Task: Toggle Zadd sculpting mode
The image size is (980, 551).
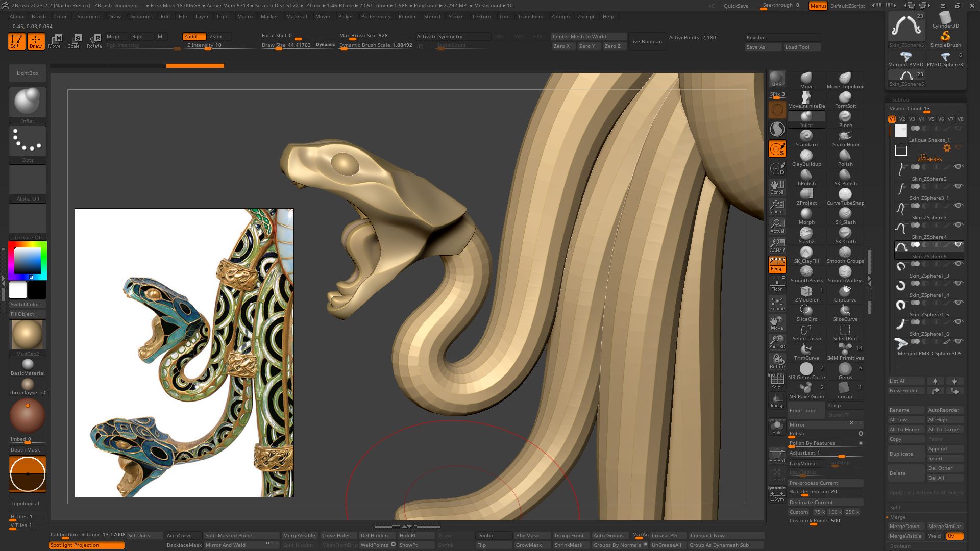Action: (193, 36)
